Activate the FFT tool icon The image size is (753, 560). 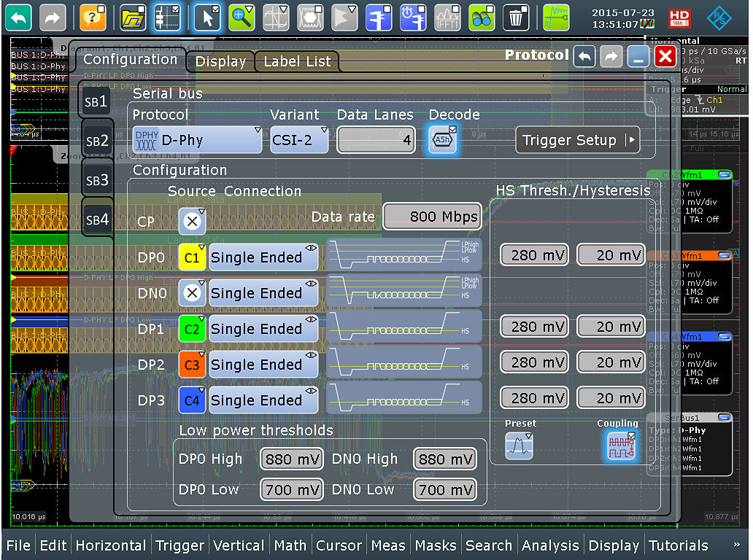tap(447, 17)
